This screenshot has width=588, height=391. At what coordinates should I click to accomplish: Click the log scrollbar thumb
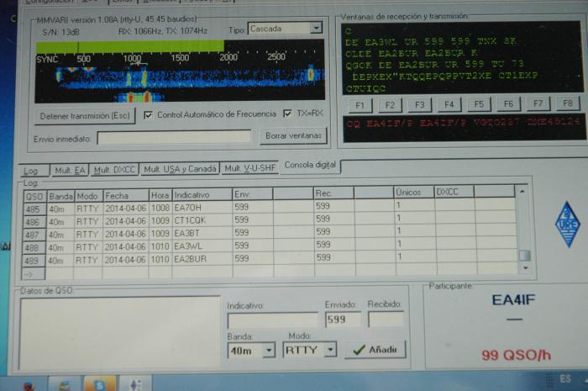525,255
